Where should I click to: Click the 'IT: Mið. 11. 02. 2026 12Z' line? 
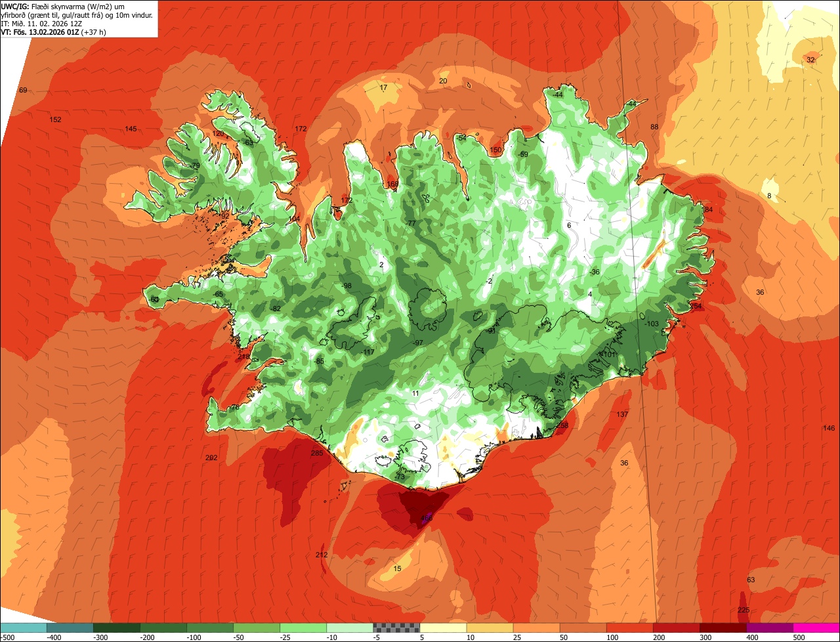click(x=41, y=24)
